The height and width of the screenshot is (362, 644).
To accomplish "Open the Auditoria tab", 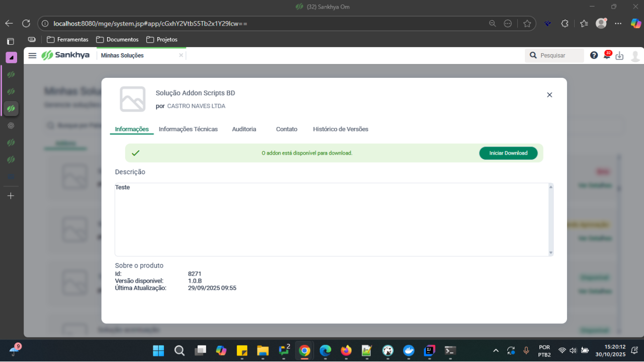I will click(244, 129).
